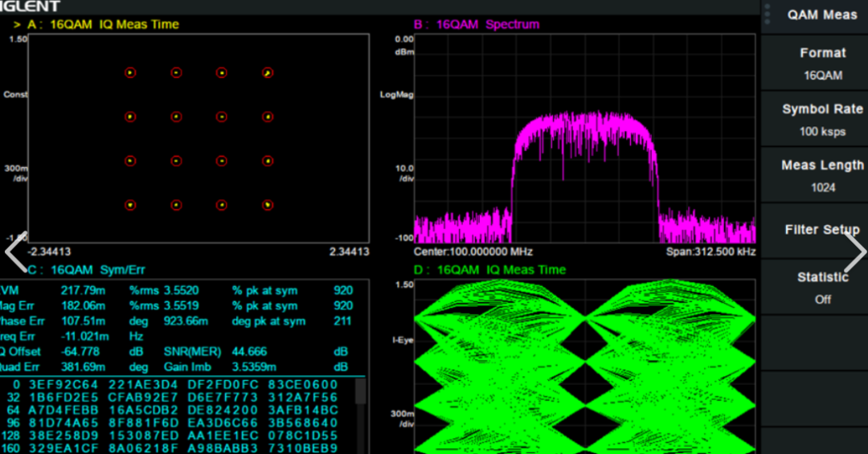Click symbol data 3B568640 in row 96
The width and height of the screenshot is (868, 454).
tap(303, 423)
